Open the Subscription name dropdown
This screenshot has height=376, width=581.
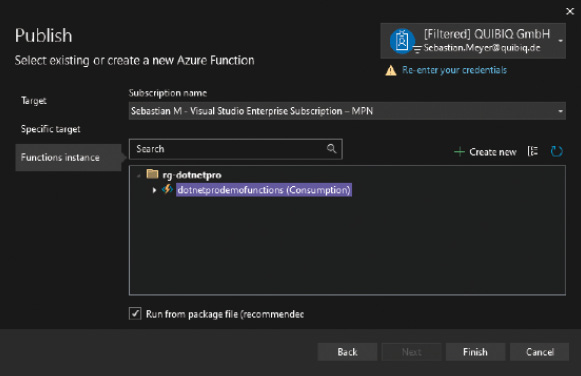pos(347,111)
